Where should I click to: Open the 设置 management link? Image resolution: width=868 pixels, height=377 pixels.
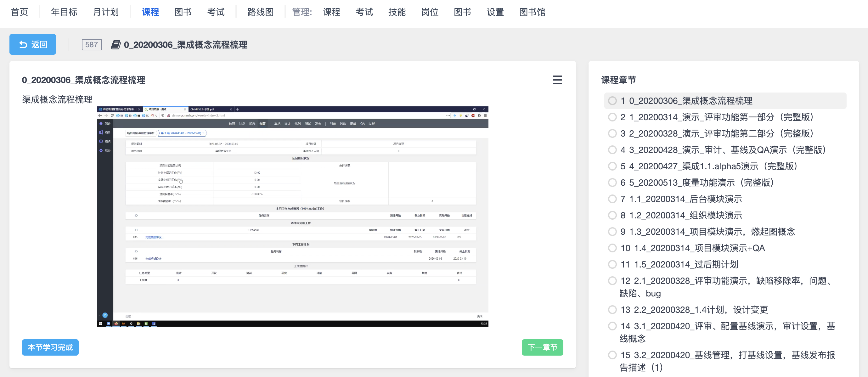[495, 12]
